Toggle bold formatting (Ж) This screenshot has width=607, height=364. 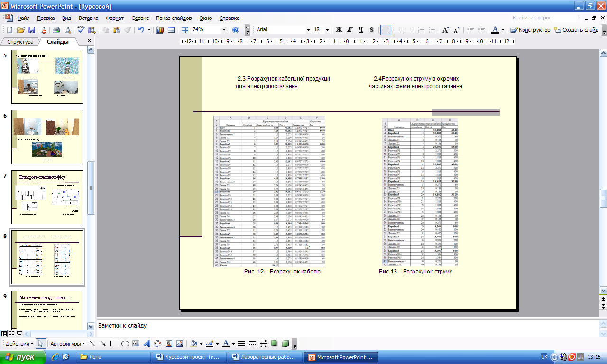tap(339, 30)
